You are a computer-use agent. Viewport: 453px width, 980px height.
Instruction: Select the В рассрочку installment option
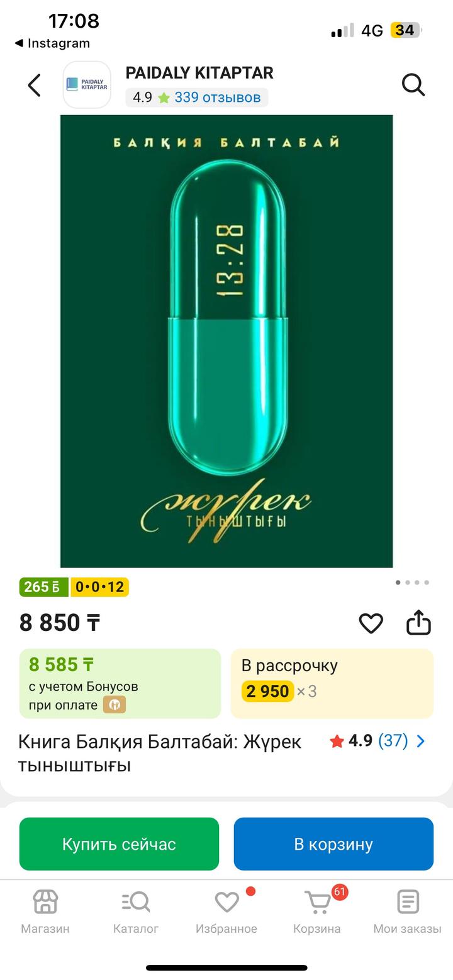[332, 683]
